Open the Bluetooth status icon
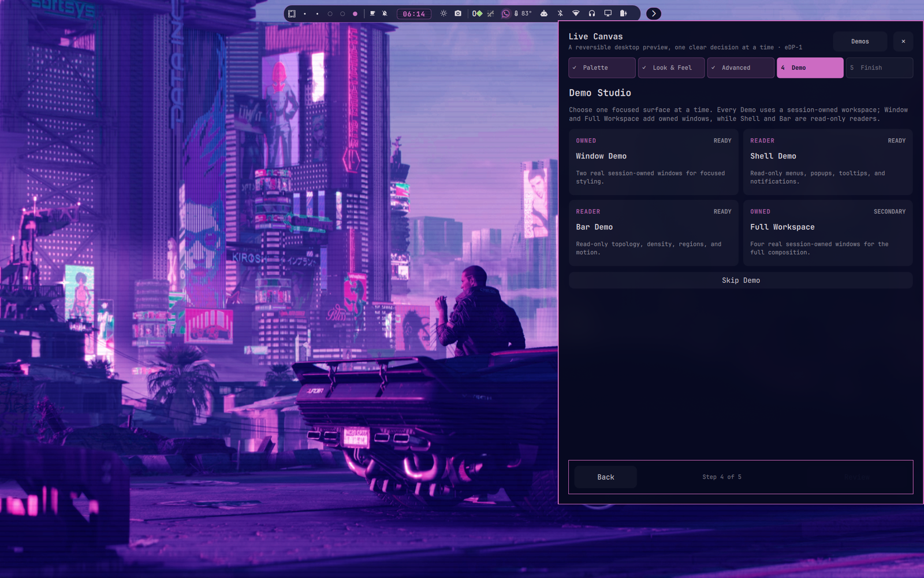 point(560,13)
